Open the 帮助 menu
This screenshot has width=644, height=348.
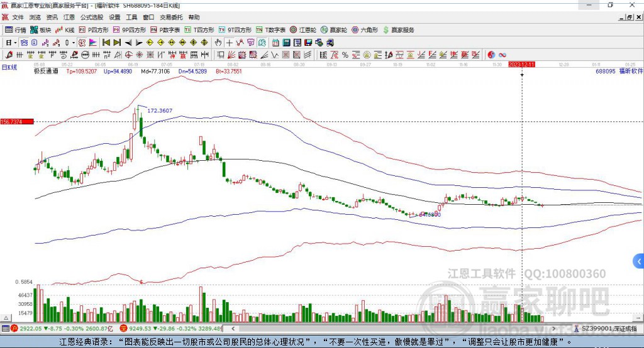tap(194, 17)
